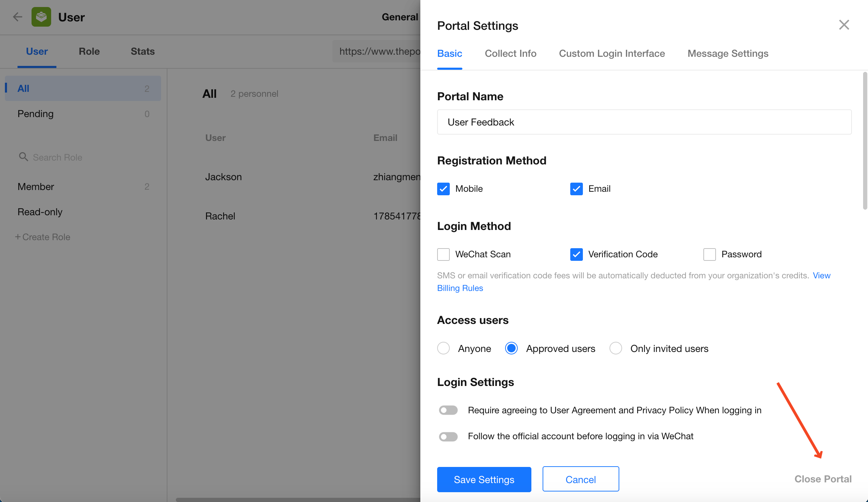The height and width of the screenshot is (502, 868).
Task: Click the portal URL field
Action: click(x=377, y=51)
